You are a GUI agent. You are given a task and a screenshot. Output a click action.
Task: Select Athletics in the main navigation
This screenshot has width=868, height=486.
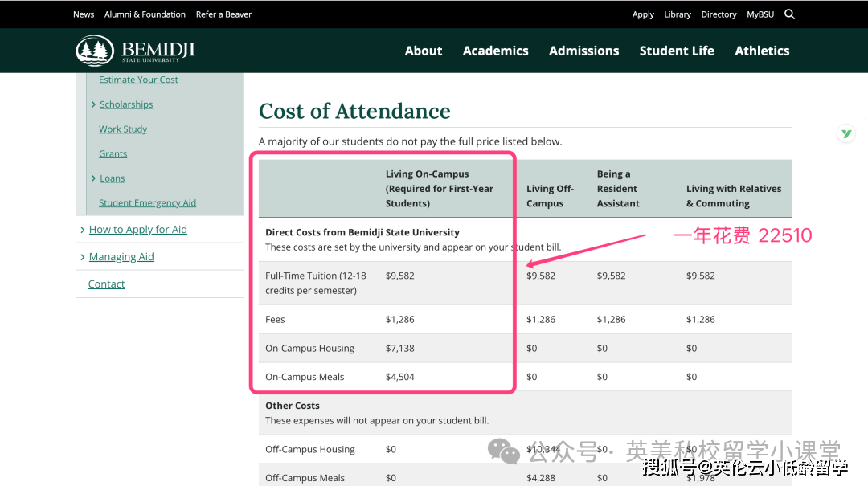coord(762,51)
